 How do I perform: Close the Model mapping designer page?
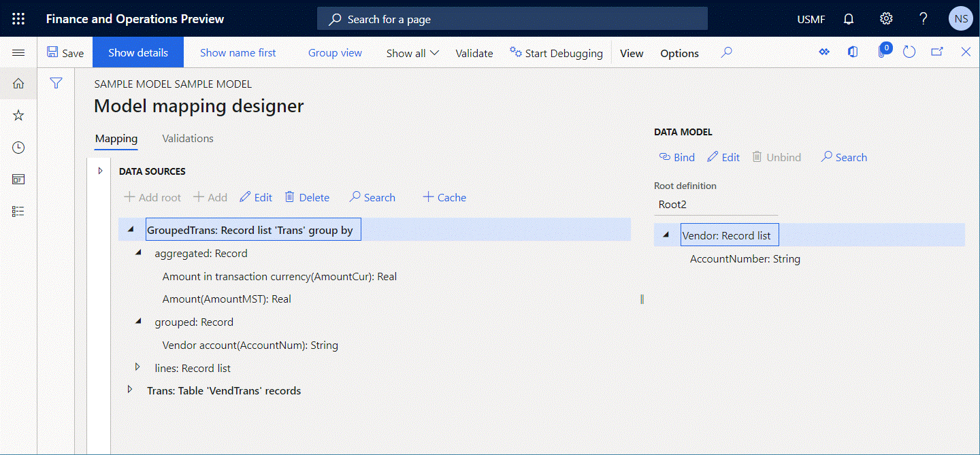(966, 52)
